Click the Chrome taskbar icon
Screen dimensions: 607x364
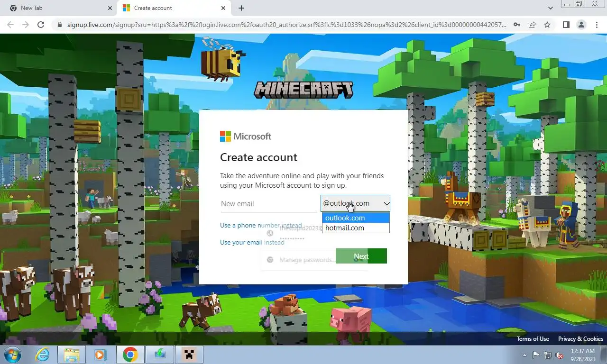tap(130, 355)
